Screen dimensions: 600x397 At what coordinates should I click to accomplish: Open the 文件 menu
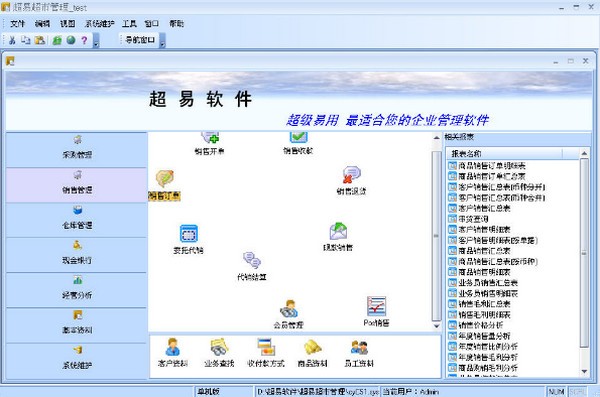(17, 24)
